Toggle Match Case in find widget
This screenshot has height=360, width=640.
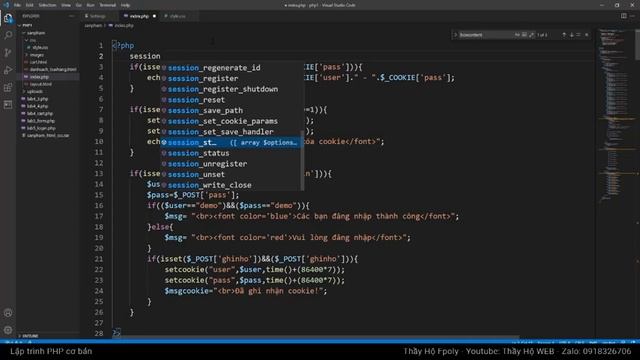pos(517,35)
